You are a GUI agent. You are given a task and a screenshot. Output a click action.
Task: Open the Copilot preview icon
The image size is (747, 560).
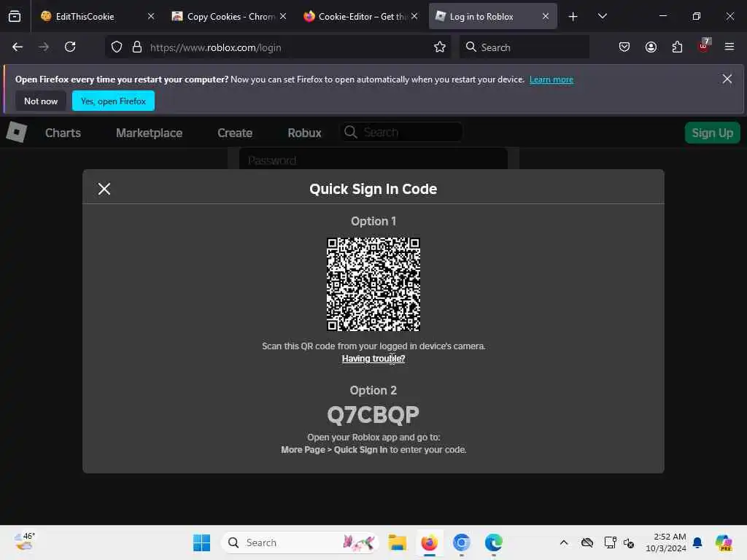pyautogui.click(x=724, y=542)
